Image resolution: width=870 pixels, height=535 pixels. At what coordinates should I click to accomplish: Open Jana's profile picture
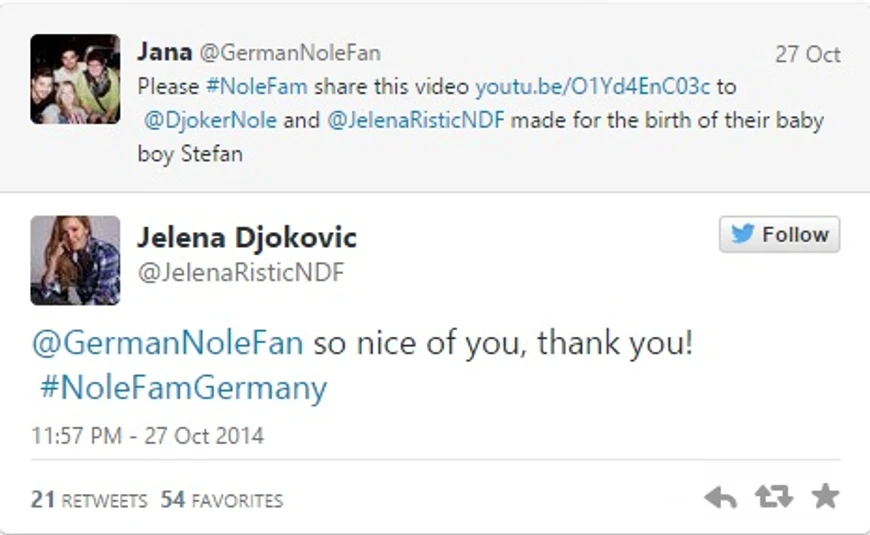(x=75, y=79)
